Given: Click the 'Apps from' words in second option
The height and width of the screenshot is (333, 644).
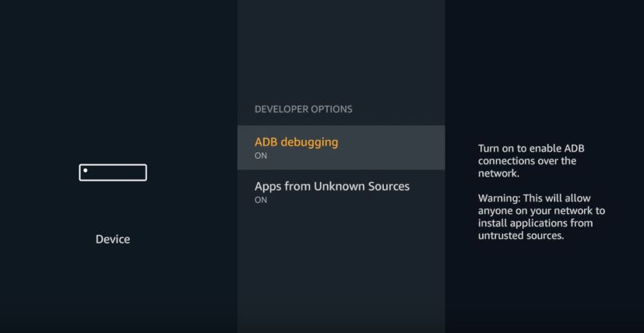Looking at the screenshot, I should click(283, 187).
